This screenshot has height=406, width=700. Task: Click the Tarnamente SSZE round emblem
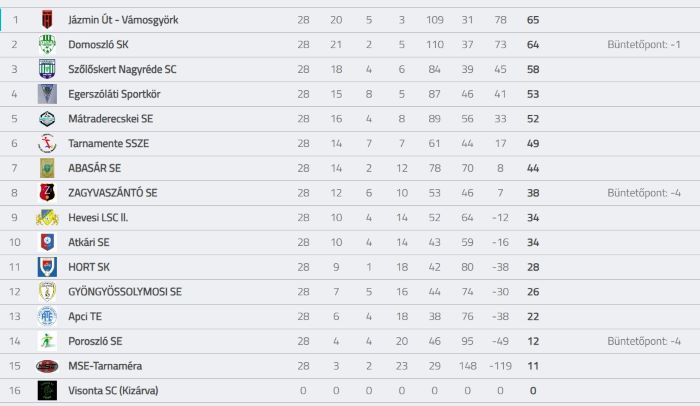click(x=47, y=143)
